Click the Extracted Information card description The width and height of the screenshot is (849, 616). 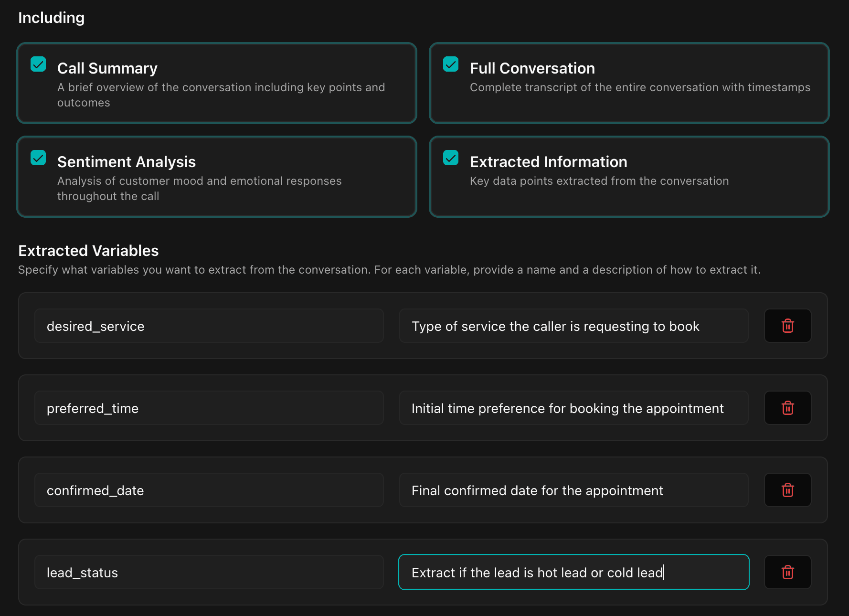tap(599, 181)
